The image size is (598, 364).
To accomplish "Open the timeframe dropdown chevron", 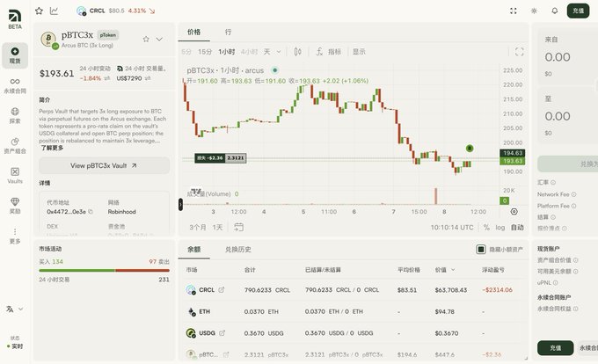I will [279, 52].
